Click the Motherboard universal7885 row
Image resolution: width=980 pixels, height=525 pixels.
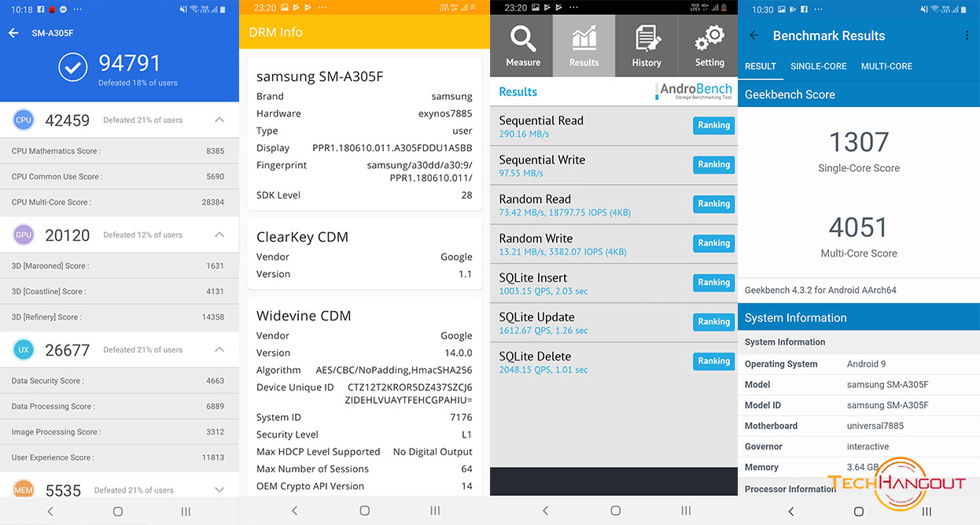859,426
